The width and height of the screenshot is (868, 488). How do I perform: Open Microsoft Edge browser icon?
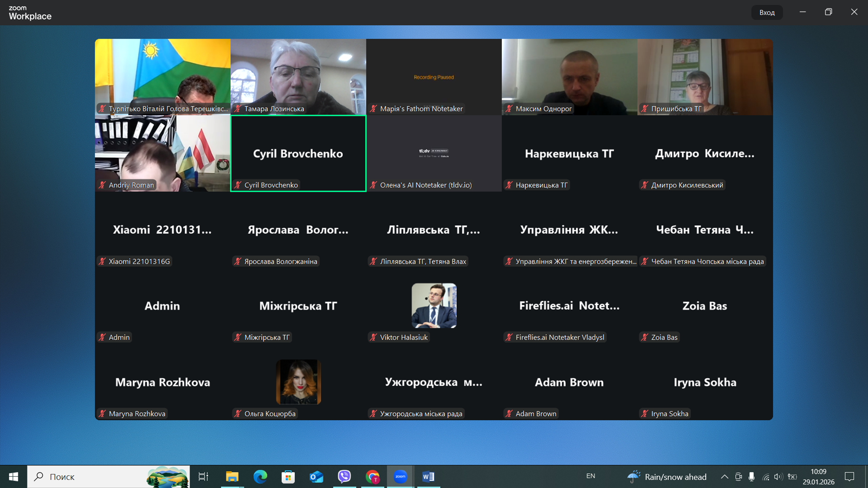260,476
